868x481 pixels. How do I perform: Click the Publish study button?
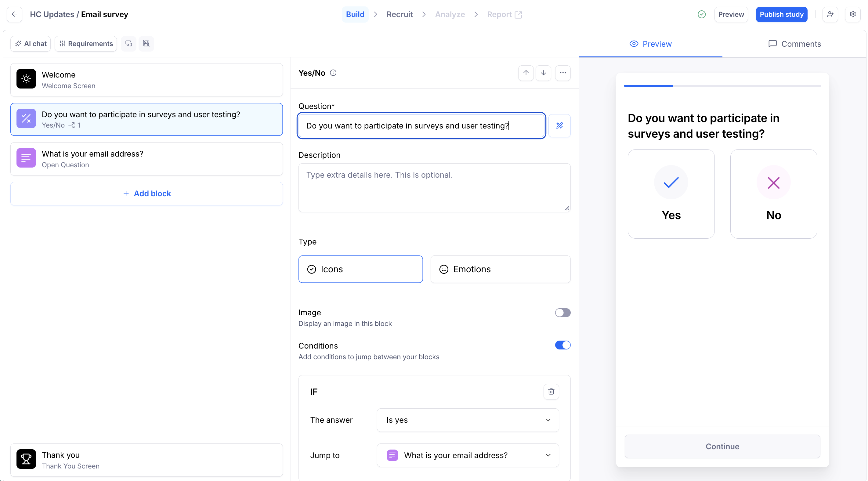tap(781, 14)
